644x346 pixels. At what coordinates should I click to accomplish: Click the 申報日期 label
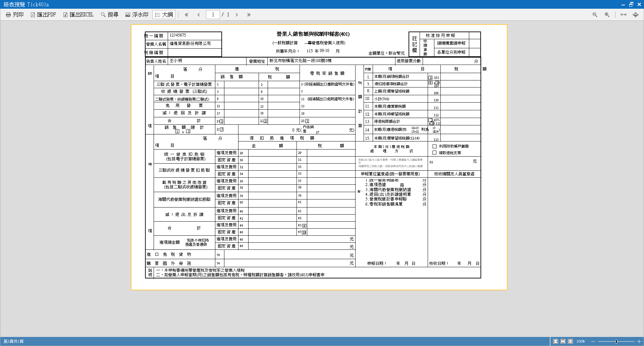[377, 263]
